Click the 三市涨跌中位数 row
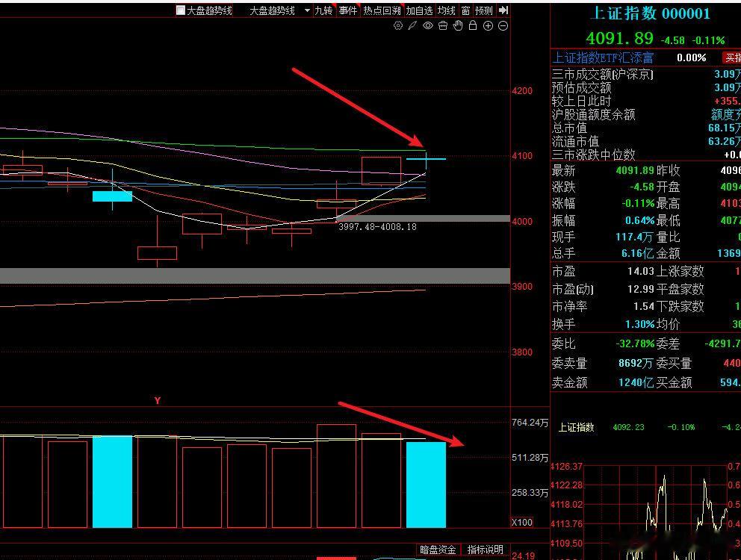This screenshot has width=741, height=560. click(645, 155)
